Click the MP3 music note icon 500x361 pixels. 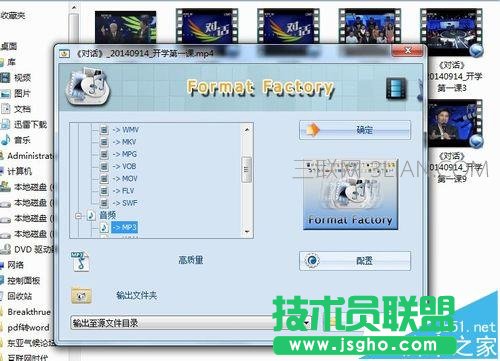click(104, 227)
